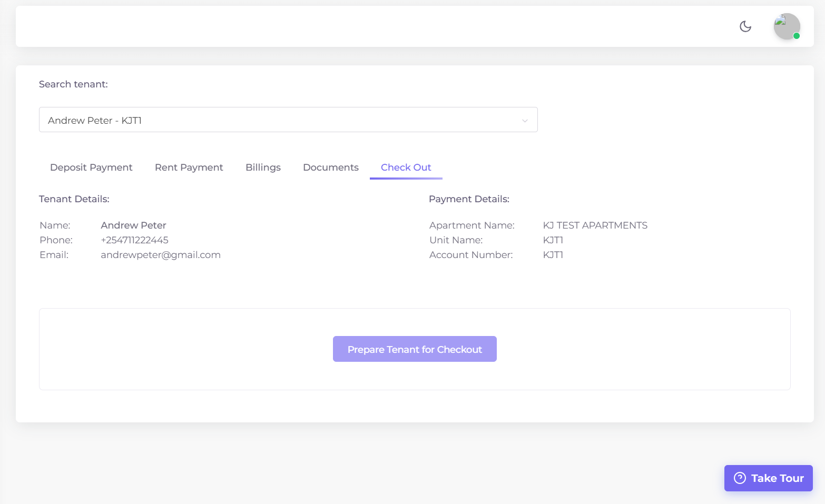Start the tour with Take Tour button

click(x=769, y=478)
